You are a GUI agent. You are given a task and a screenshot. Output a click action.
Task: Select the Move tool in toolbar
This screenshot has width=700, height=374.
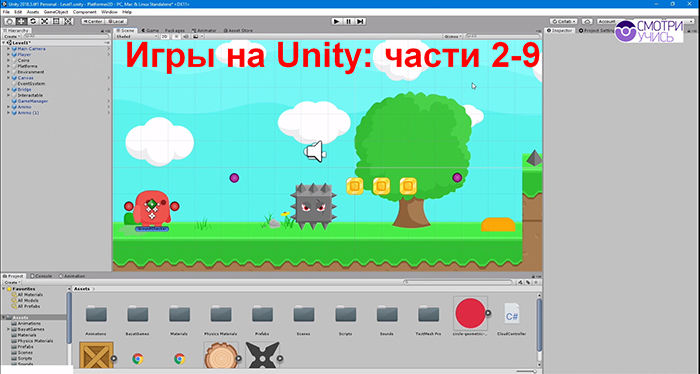[x=21, y=21]
